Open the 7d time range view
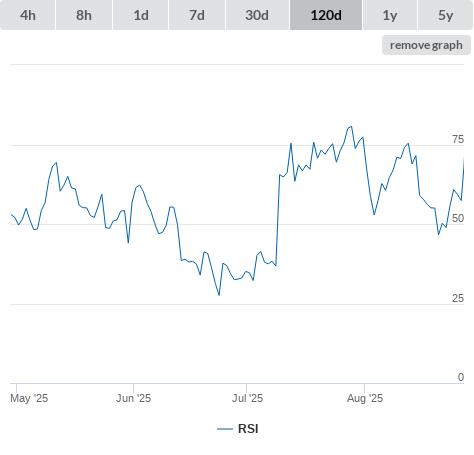This screenshot has width=474, height=455. pyautogui.click(x=197, y=15)
